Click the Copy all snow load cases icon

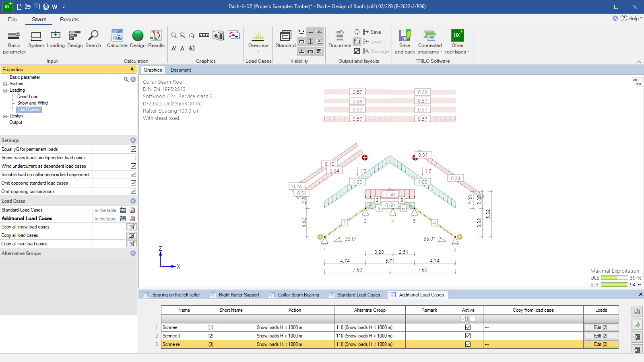click(132, 227)
